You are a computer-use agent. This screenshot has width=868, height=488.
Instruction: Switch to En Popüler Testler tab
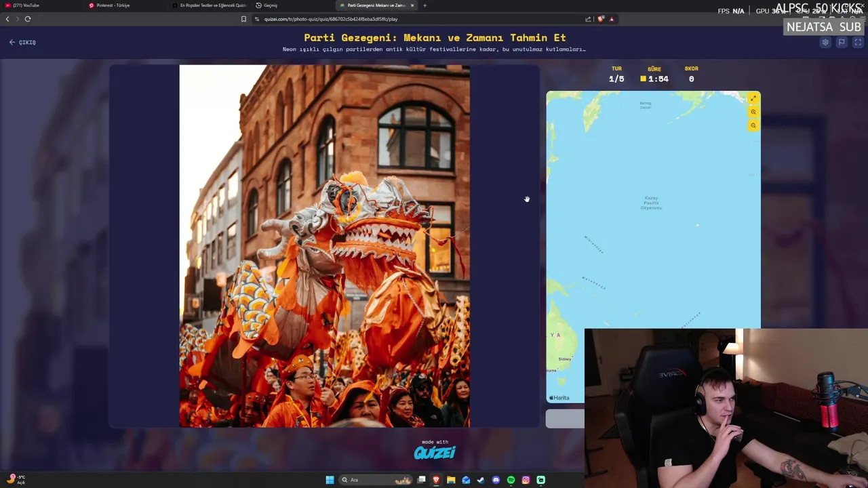pyautogui.click(x=209, y=5)
